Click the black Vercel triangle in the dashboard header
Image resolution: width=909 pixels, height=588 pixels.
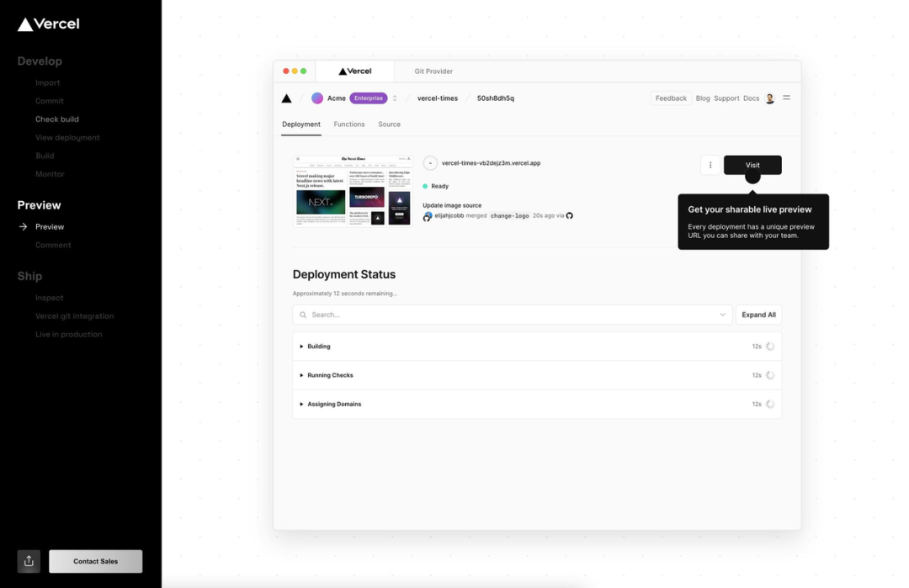point(286,98)
